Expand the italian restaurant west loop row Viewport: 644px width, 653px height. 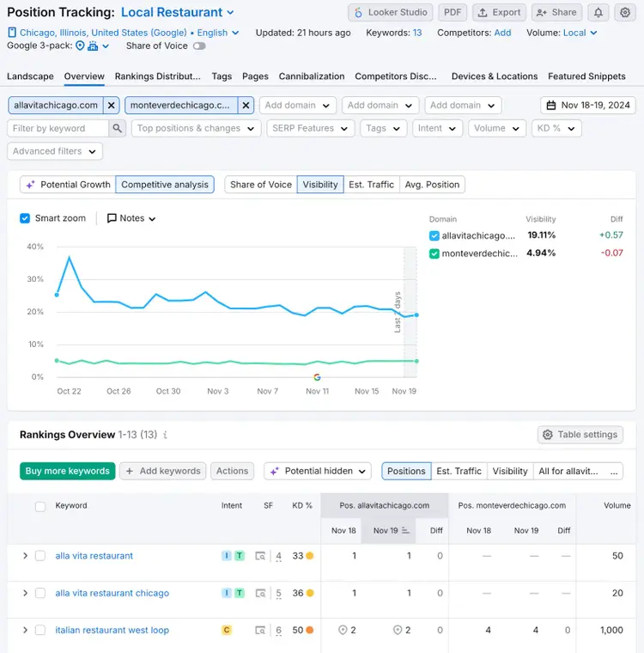[x=25, y=630]
